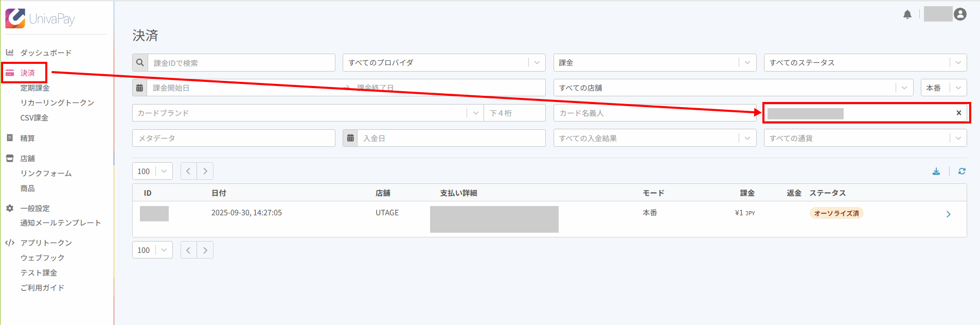This screenshot has height=325, width=980.
Task: Click the 一般設定 gear icon
Action: tap(10, 208)
